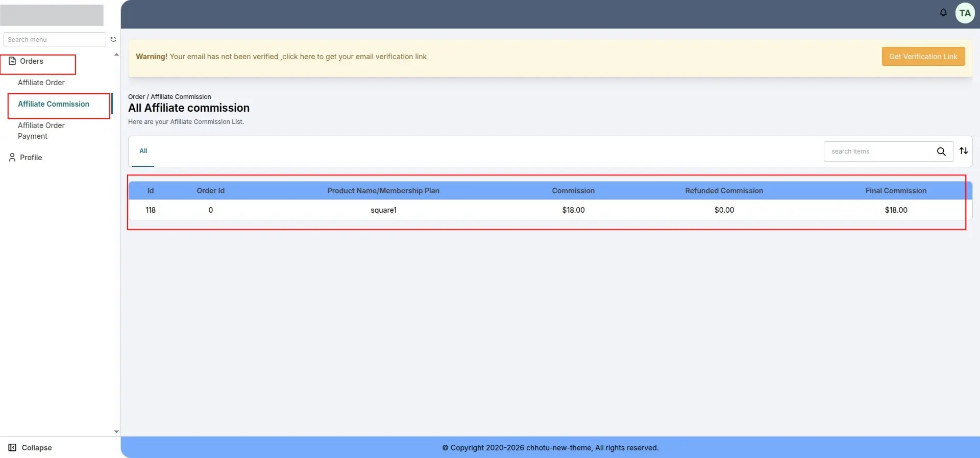980x458 pixels.
Task: Click the Profile person icon
Action: coord(12,158)
